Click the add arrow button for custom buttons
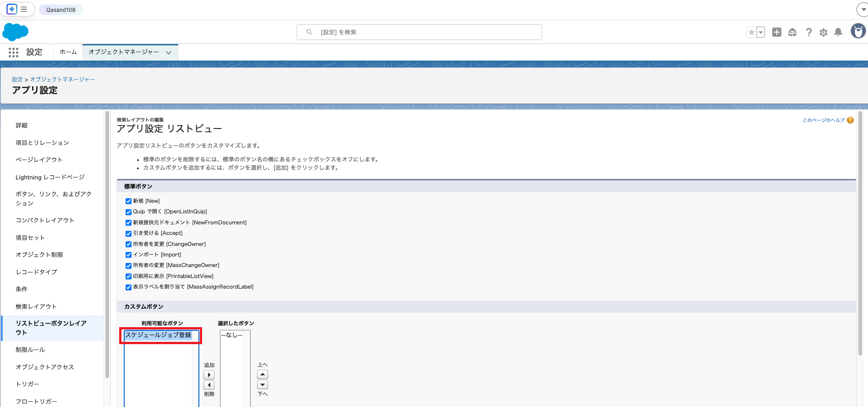The width and height of the screenshot is (868, 407). point(209,375)
